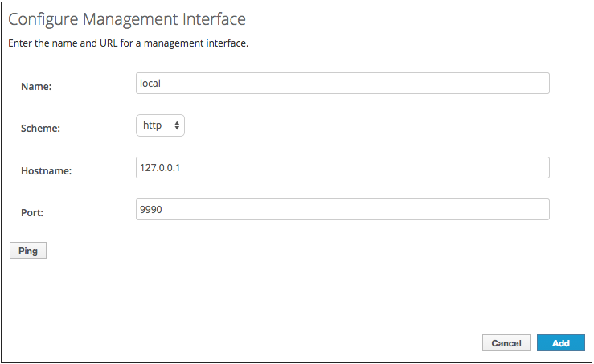Screen dimensions: 594x364
Task: Click the Name: label
Action: [x=36, y=86]
